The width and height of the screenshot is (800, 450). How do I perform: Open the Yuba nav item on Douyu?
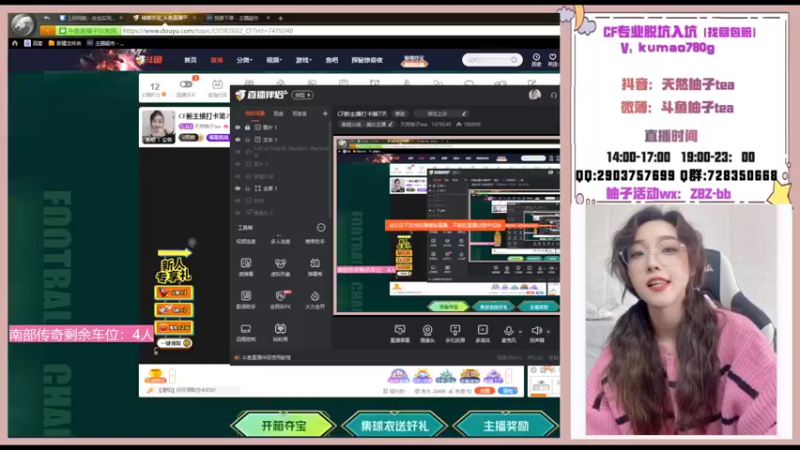(x=332, y=60)
